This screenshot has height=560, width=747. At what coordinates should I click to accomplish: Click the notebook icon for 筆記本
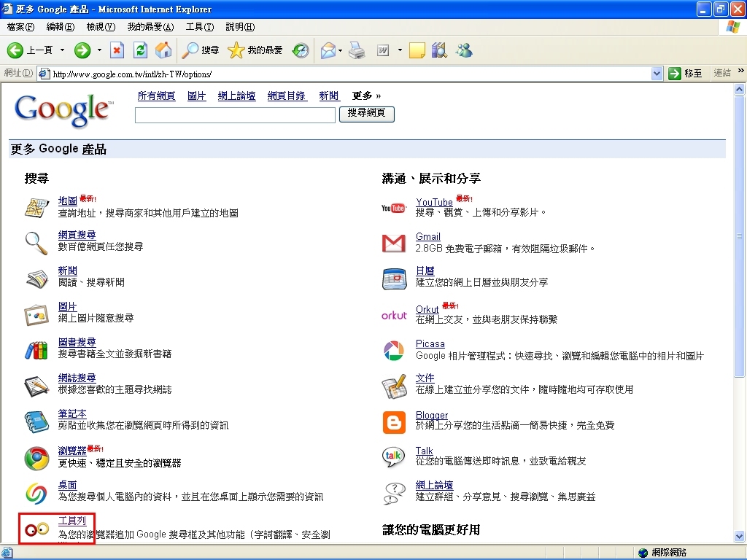click(36, 421)
